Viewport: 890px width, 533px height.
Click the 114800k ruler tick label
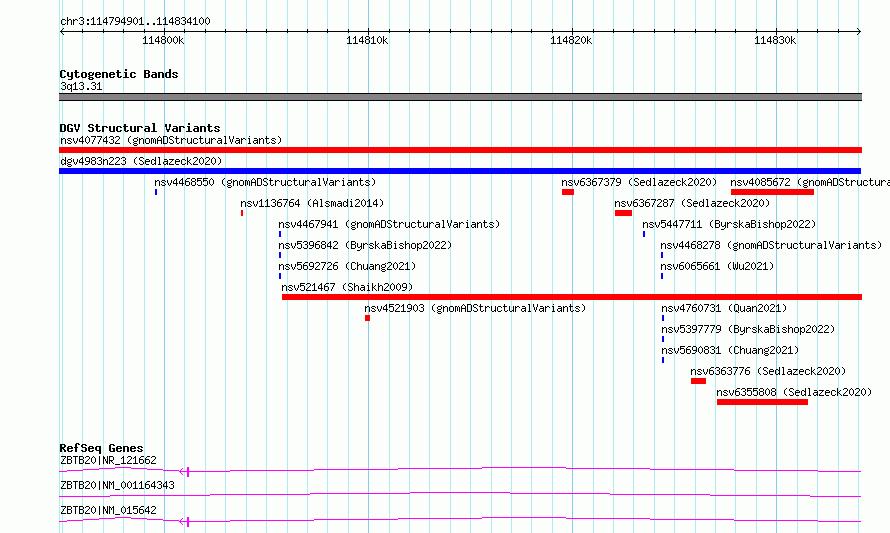[163, 40]
